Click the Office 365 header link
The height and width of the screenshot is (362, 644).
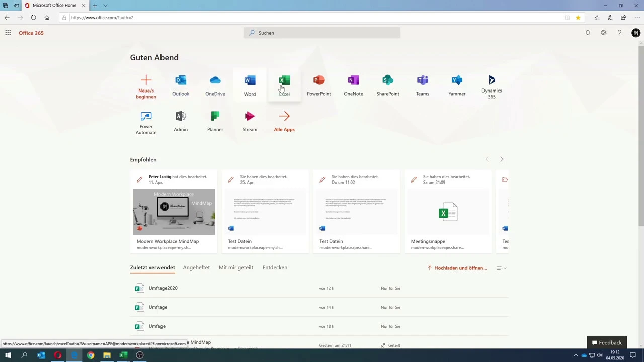[x=31, y=33]
